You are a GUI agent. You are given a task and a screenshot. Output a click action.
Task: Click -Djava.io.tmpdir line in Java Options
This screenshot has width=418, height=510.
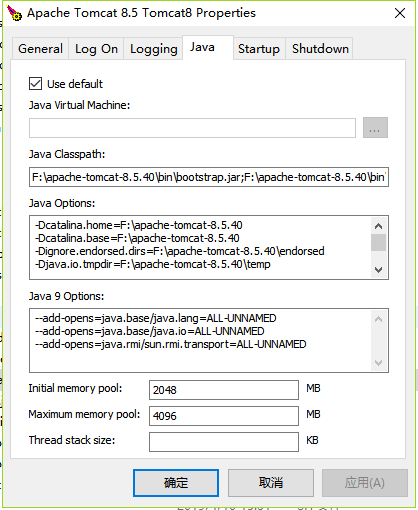153,264
